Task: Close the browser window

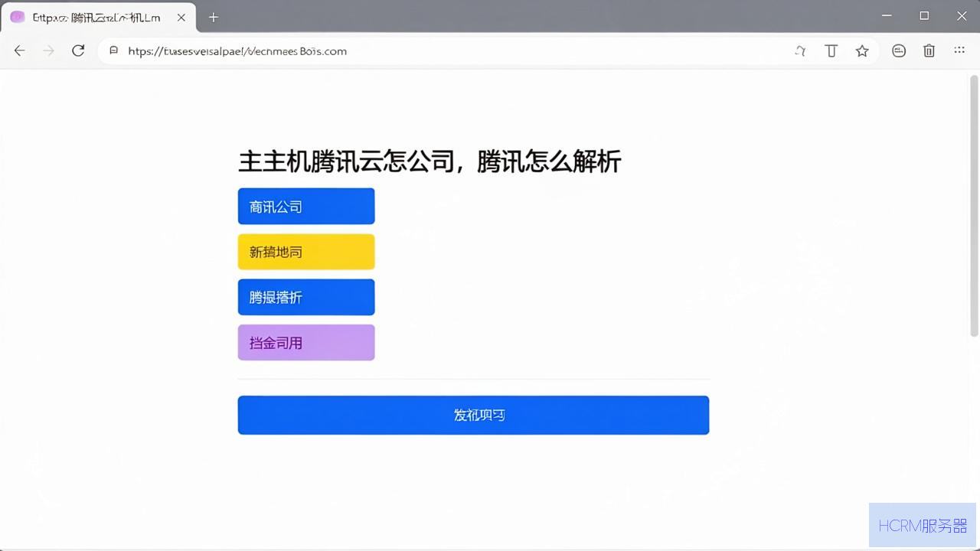Action: click(962, 16)
